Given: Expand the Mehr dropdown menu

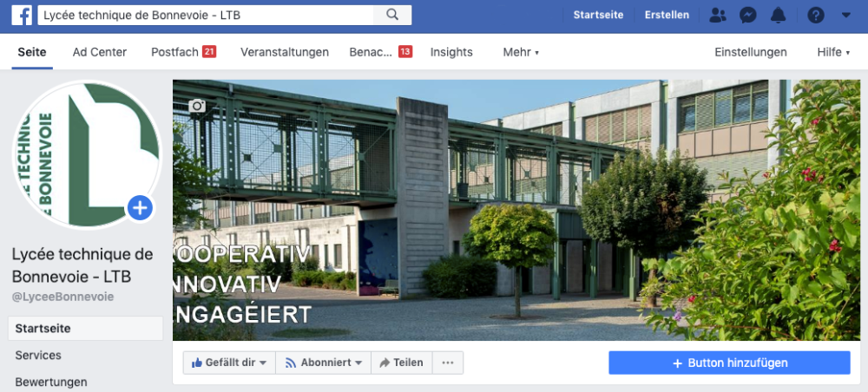Looking at the screenshot, I should coord(521,52).
